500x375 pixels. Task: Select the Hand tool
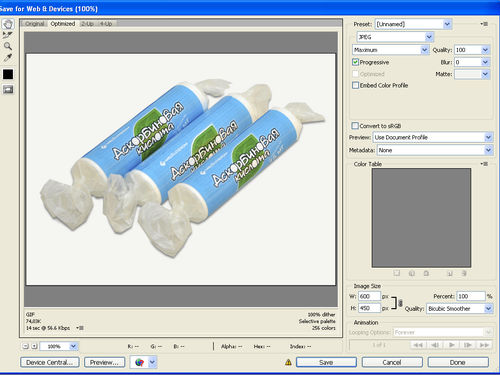[x=8, y=24]
